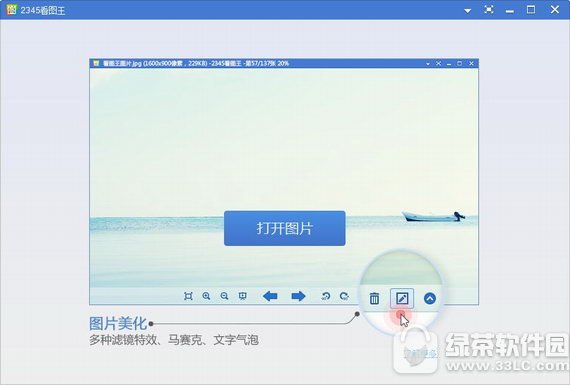Expand more tools with up chevron
Viewport: 570px width, 385px height.
click(430, 298)
